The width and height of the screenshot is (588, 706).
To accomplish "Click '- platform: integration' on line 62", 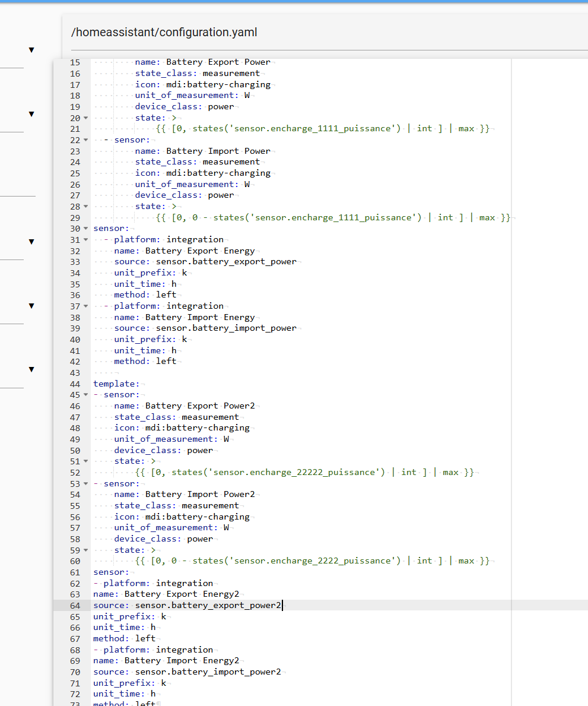I will tap(153, 583).
